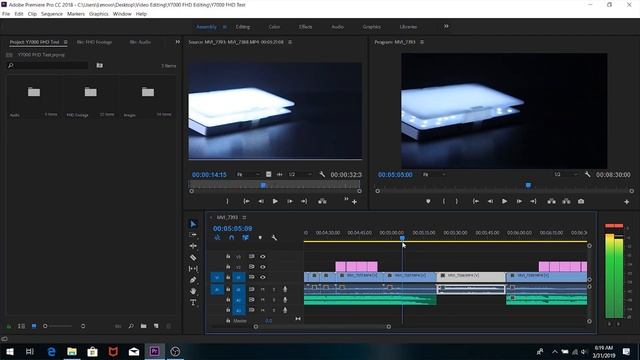Export frame with camera icon
This screenshot has width=640, height=360.
pos(581,201)
